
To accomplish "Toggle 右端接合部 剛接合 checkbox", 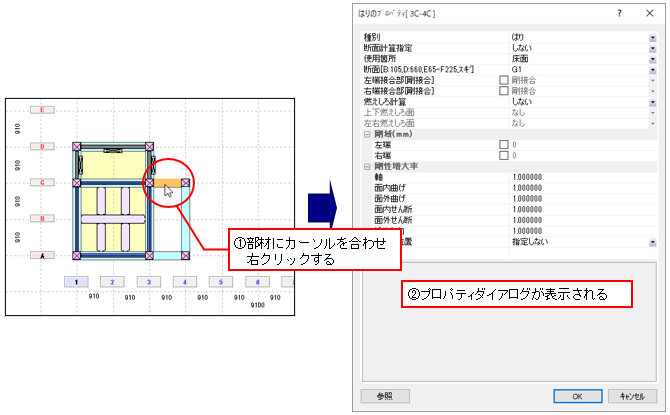I will [x=504, y=91].
